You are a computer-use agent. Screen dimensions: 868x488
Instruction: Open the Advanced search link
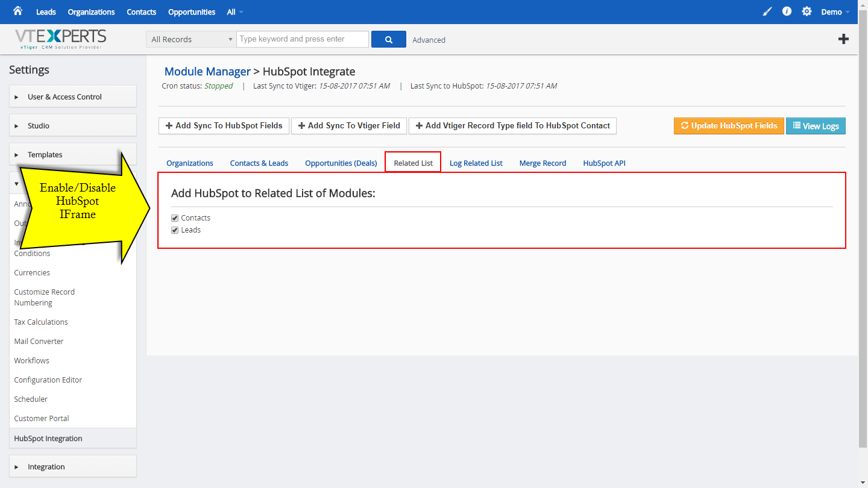tap(429, 40)
